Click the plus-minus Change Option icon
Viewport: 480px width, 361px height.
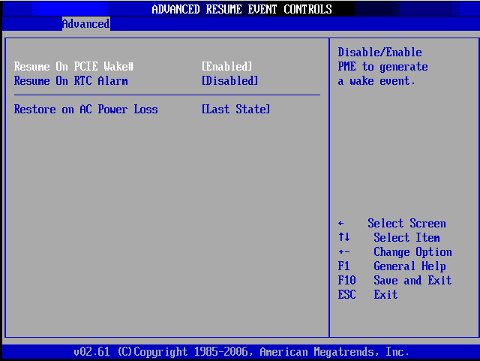344,252
